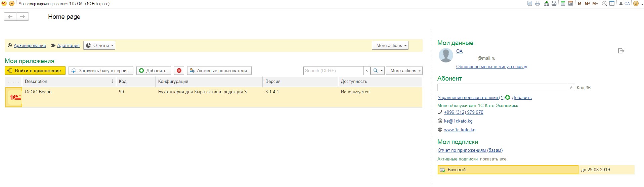The image size is (644, 187).
Task: Expand the search magnifier dropdown
Action: click(378, 71)
